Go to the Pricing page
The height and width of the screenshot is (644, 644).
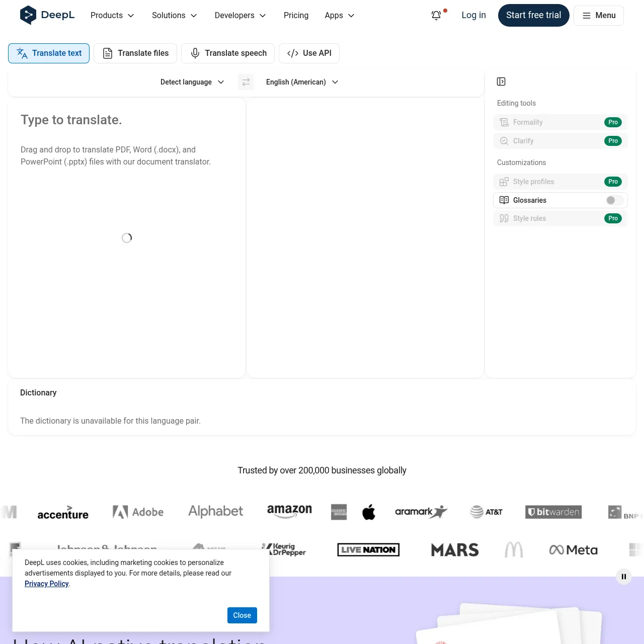pyautogui.click(x=296, y=16)
